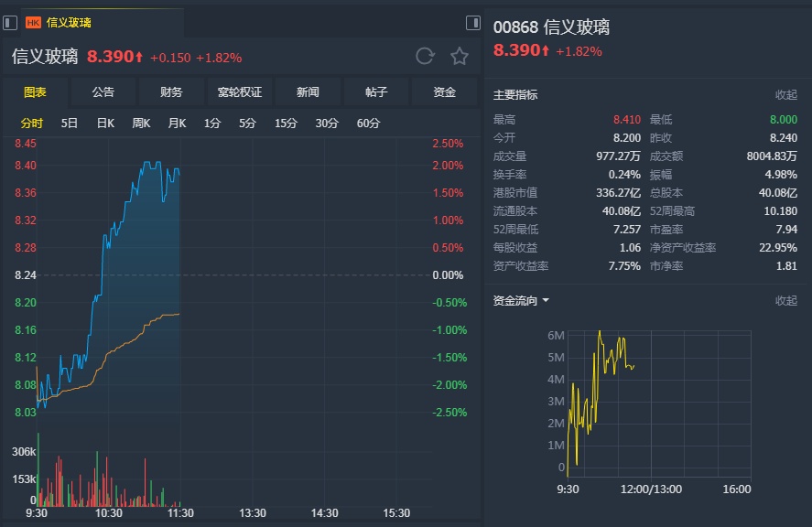Click the 00868 信义玻璃 heading
The width and height of the screenshot is (812, 527).
point(551,27)
